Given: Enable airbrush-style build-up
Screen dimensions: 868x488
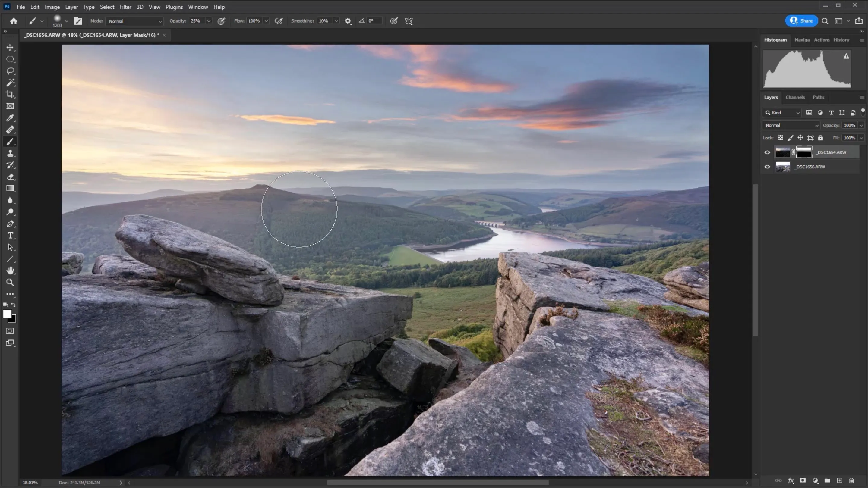Looking at the screenshot, I should 279,21.
